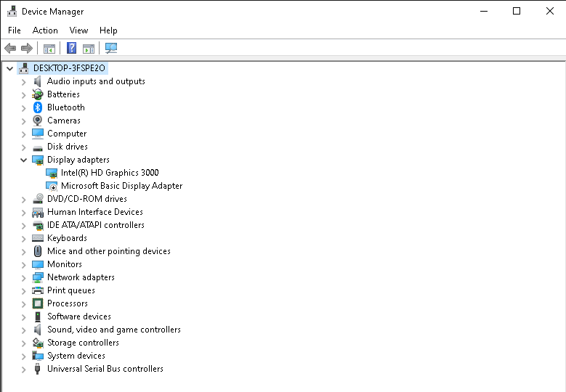This screenshot has height=392, width=566.
Task: Click the Bluetooth icon
Action: tap(38, 107)
